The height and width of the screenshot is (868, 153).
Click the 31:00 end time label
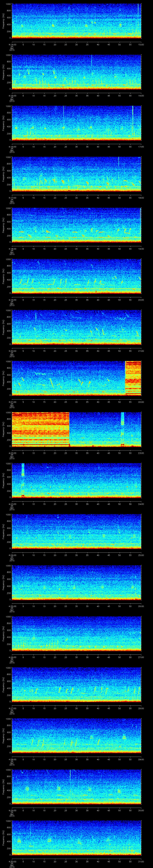click(x=141, y=861)
